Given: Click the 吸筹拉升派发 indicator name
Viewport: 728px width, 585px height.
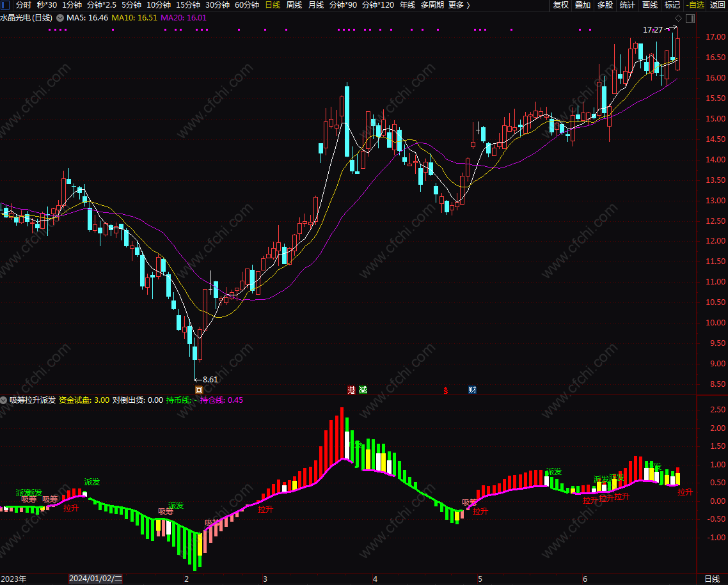Looking at the screenshot, I should (x=33, y=400).
